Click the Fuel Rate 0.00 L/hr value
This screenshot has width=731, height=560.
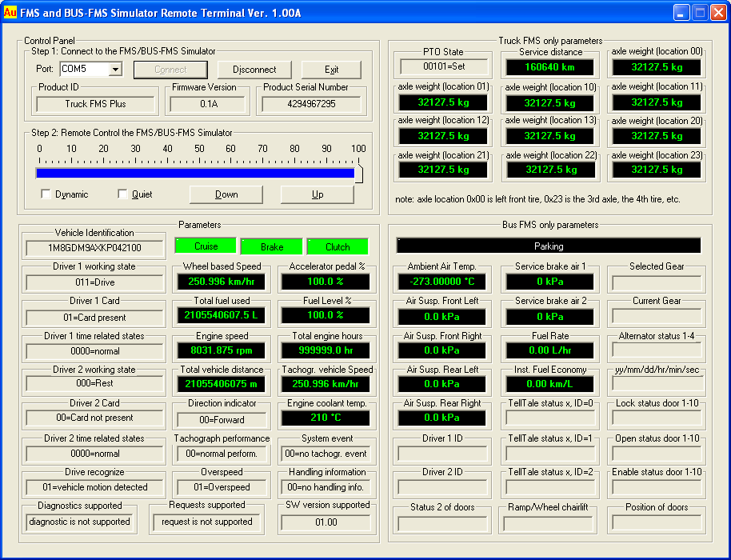[x=549, y=350]
